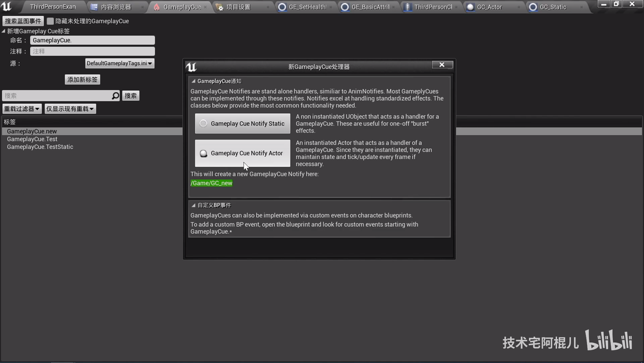
Task: Click 搜索蓝图事件 button
Action: (x=23, y=21)
